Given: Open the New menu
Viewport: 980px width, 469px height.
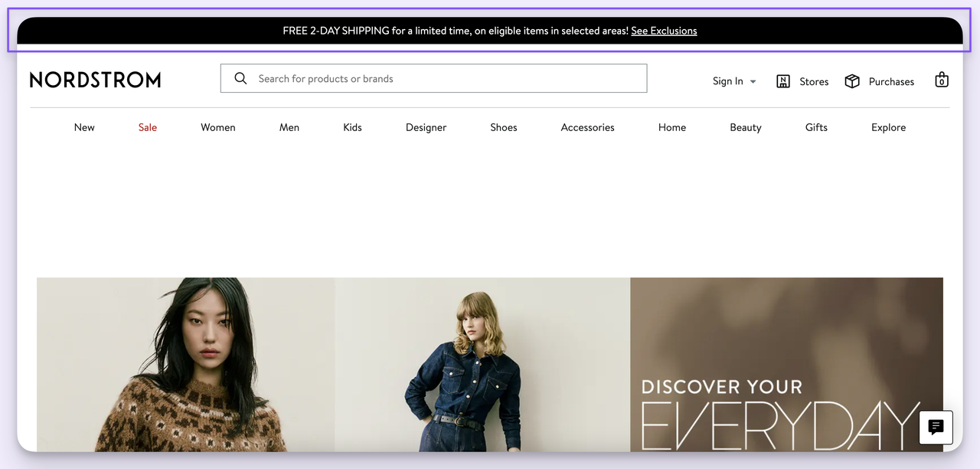Looking at the screenshot, I should (x=84, y=127).
